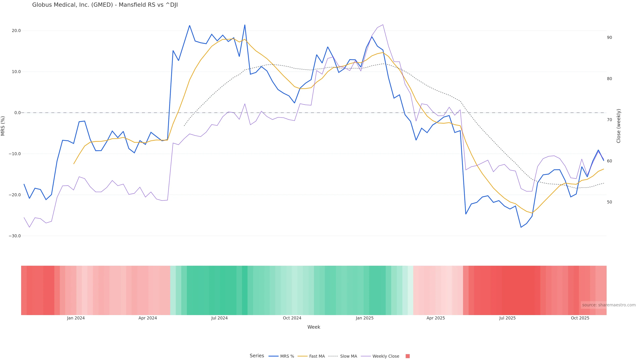
Task: Click the Globus Medical chart title
Action: [105, 5]
